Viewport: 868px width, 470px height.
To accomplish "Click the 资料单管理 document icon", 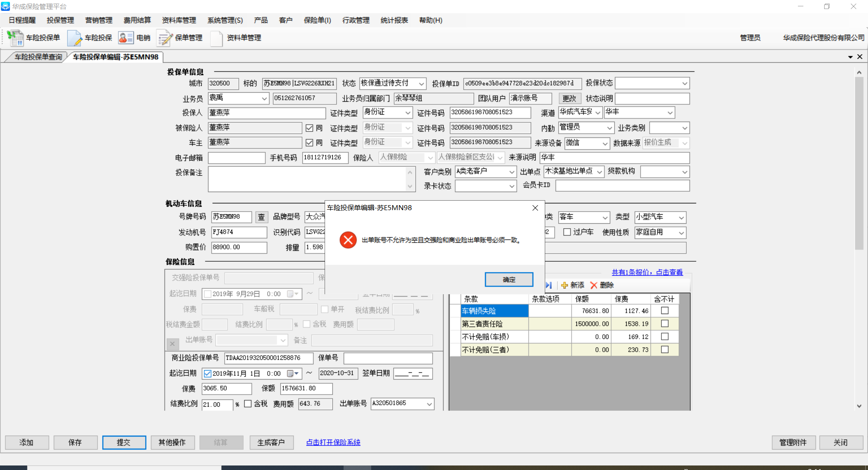I will 217,38.
